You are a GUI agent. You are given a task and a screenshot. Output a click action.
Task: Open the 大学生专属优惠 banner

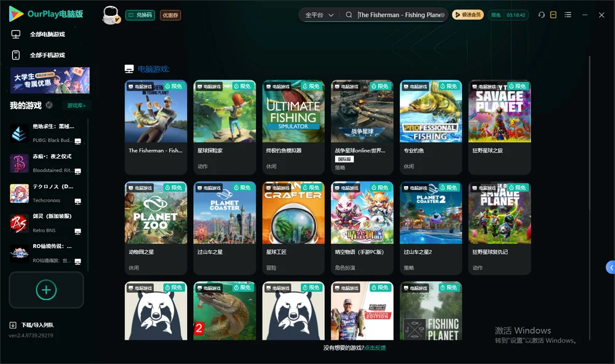click(50, 81)
